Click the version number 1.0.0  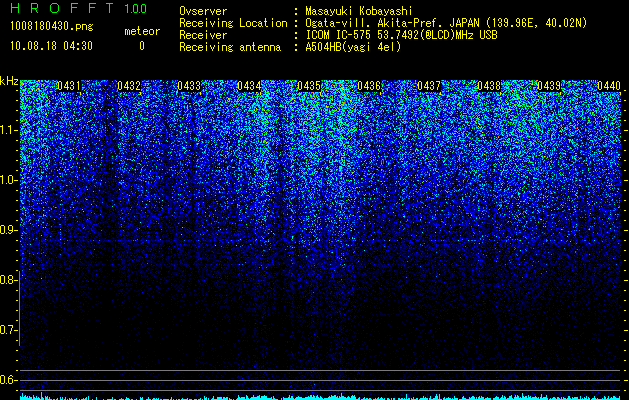[136, 9]
